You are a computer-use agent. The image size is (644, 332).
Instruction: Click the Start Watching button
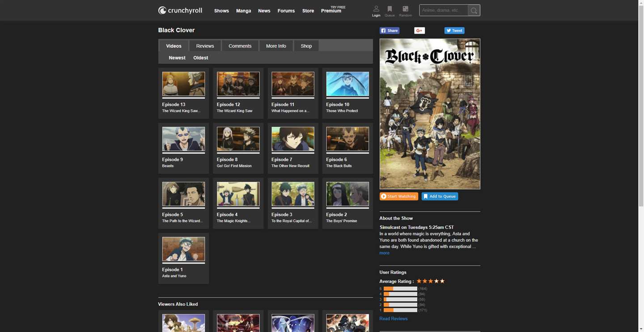pyautogui.click(x=399, y=196)
